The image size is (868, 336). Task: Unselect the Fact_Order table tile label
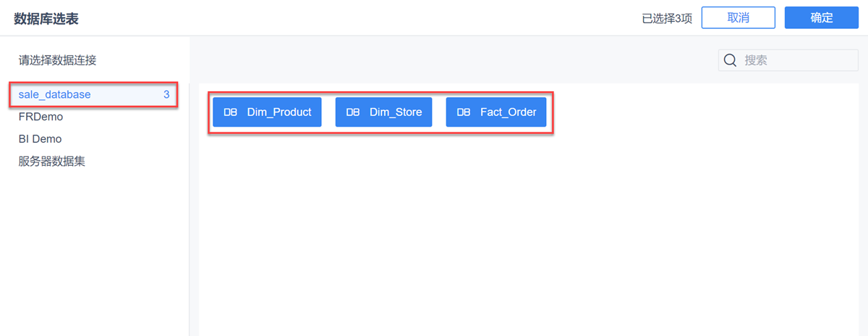point(508,112)
